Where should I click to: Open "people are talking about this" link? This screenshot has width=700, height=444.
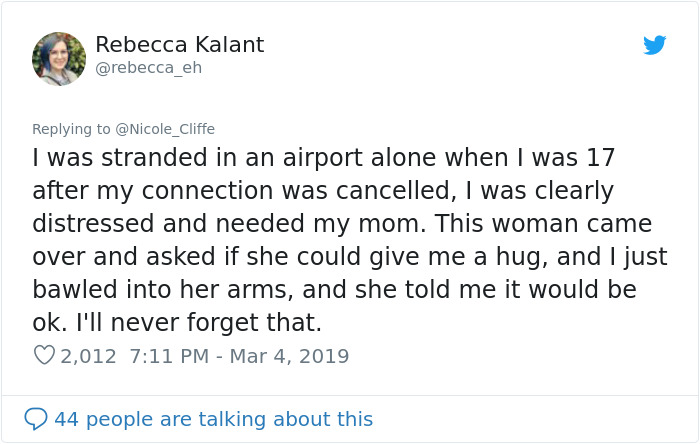[x=228, y=418]
